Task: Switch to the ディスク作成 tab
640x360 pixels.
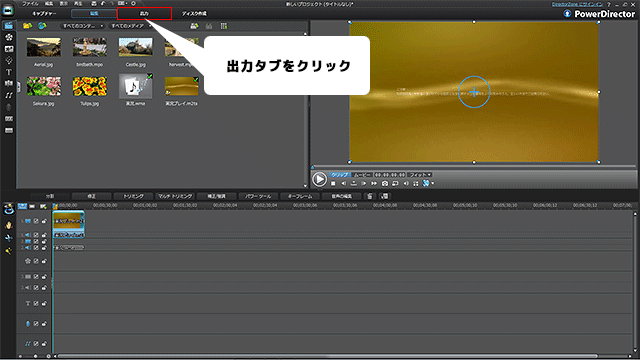Action: coord(194,13)
